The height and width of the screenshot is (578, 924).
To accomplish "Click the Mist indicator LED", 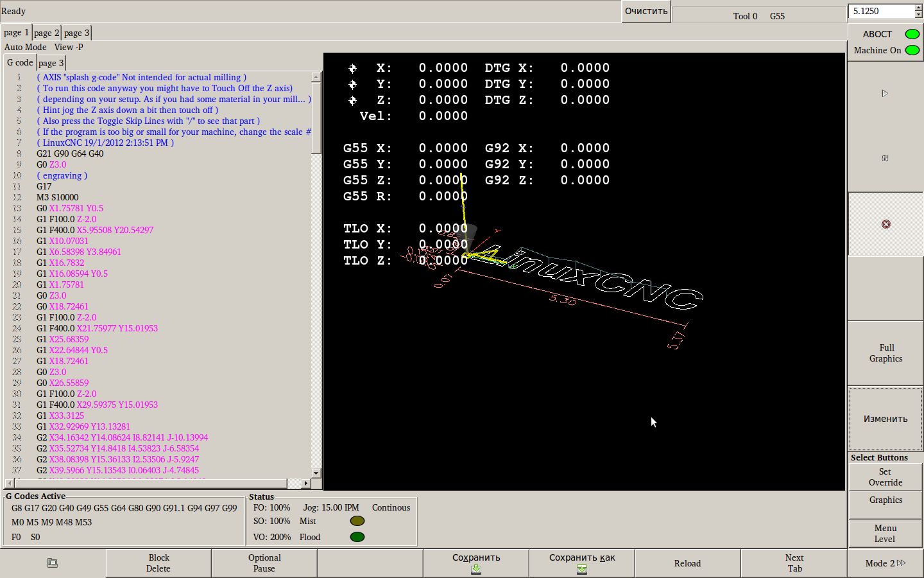I will coord(357,521).
